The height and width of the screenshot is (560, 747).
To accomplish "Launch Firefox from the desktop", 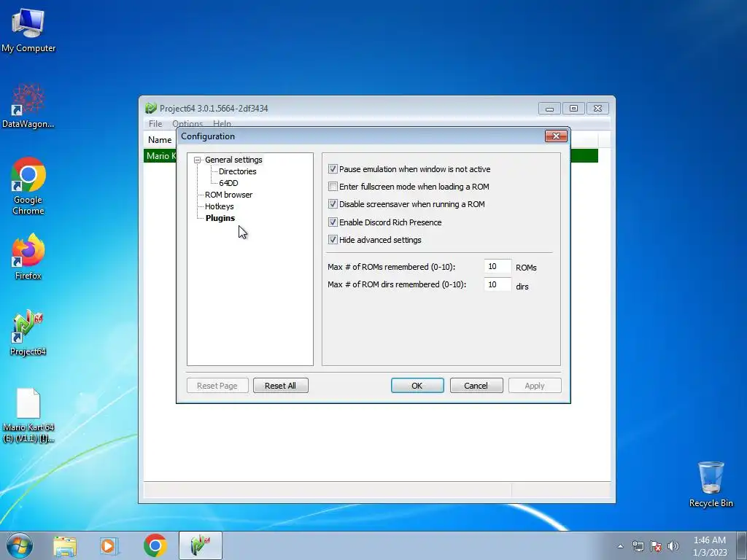I will tap(28, 256).
